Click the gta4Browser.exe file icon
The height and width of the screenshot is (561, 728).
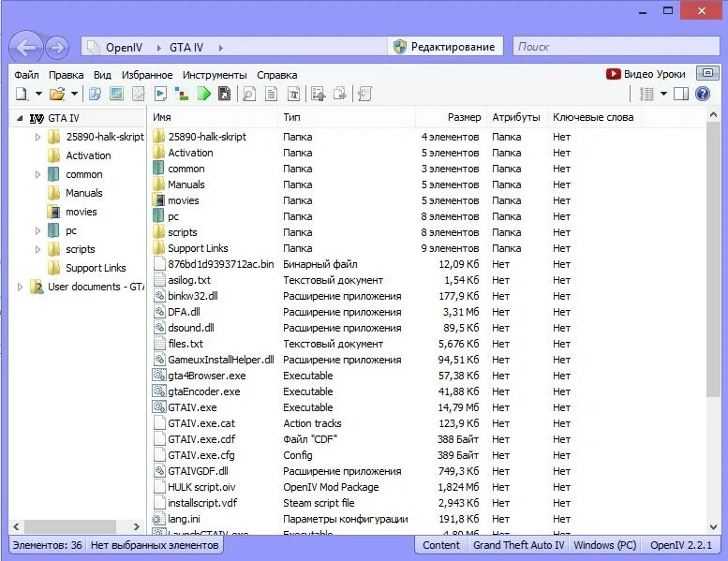[159, 376]
